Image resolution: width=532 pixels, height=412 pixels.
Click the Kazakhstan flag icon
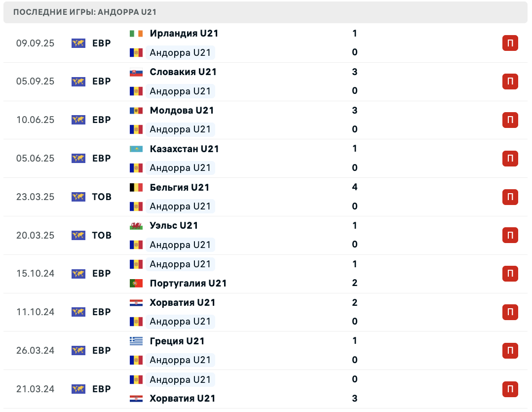(x=136, y=149)
